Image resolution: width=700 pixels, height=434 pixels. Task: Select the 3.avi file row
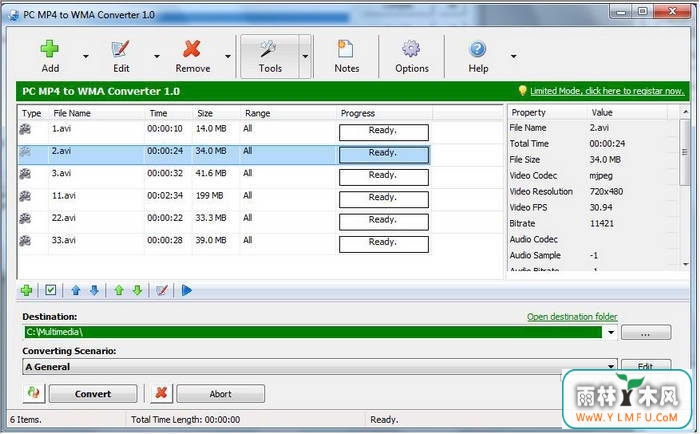[224, 177]
